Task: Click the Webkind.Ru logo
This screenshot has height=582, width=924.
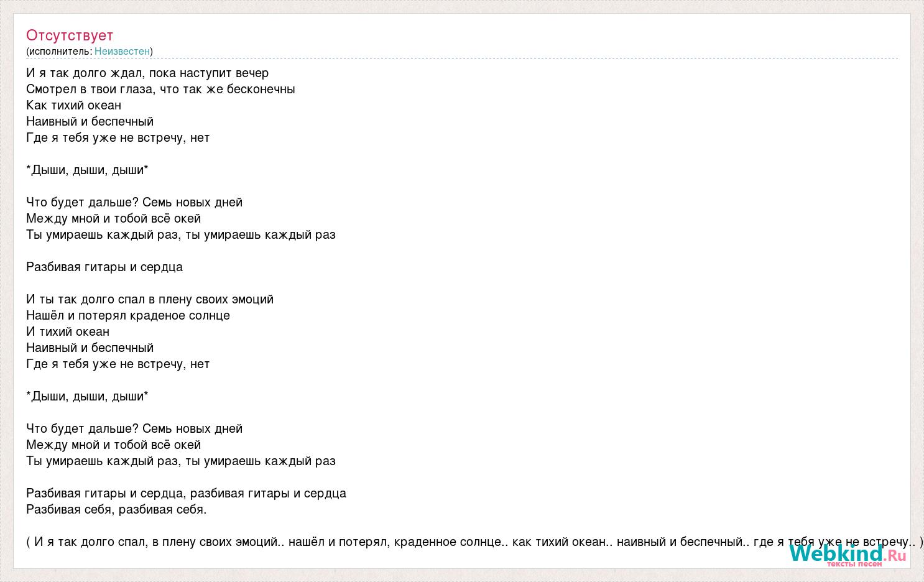Action: tap(848, 553)
